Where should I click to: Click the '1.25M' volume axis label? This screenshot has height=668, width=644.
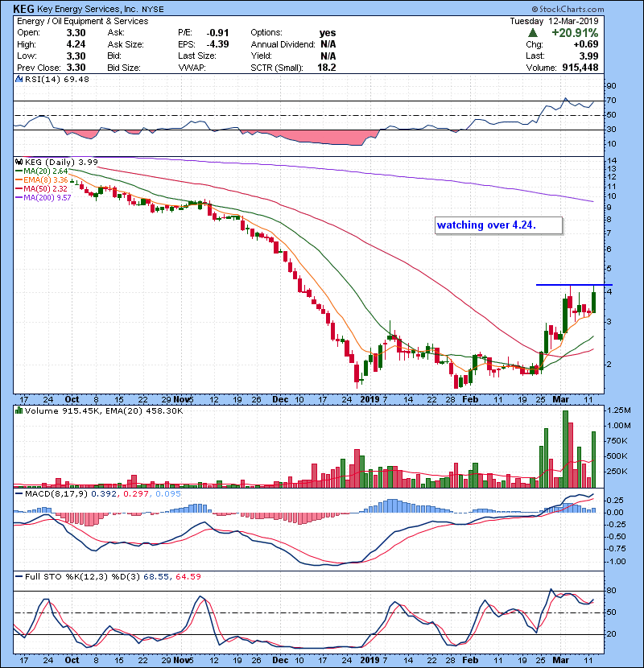point(619,410)
